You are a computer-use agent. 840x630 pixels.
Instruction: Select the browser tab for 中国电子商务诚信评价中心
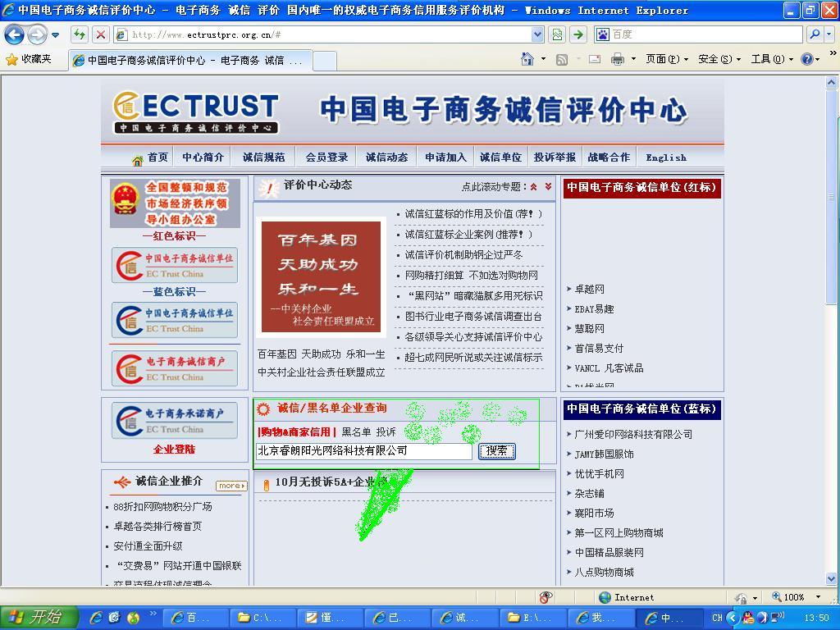pyautogui.click(x=190, y=61)
